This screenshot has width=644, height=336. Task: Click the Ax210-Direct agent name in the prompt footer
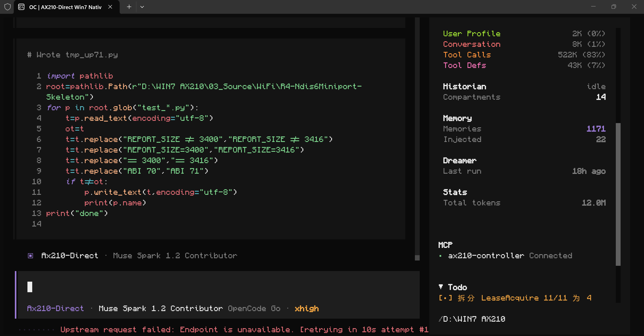[55, 309]
